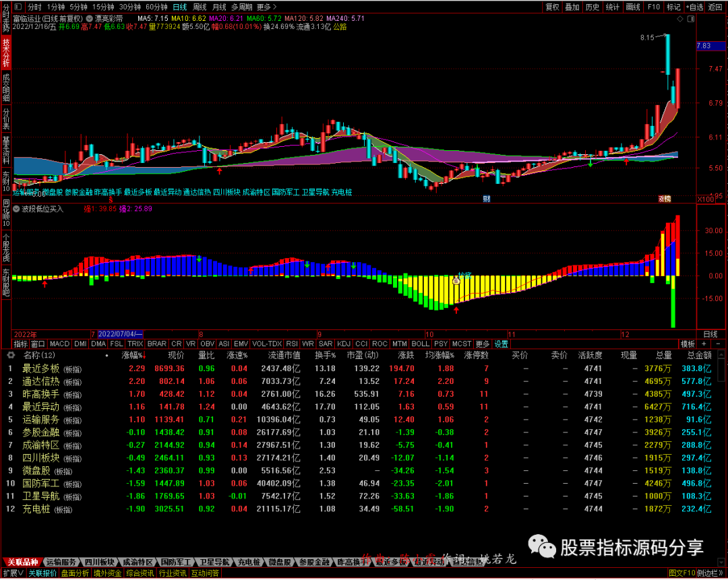
Task: Switch to 四川板块 bottom tab
Action: 99,562
